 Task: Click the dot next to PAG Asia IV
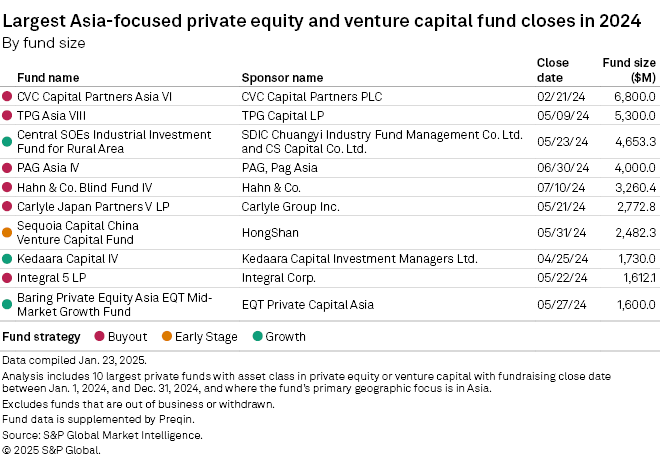(x=7, y=168)
